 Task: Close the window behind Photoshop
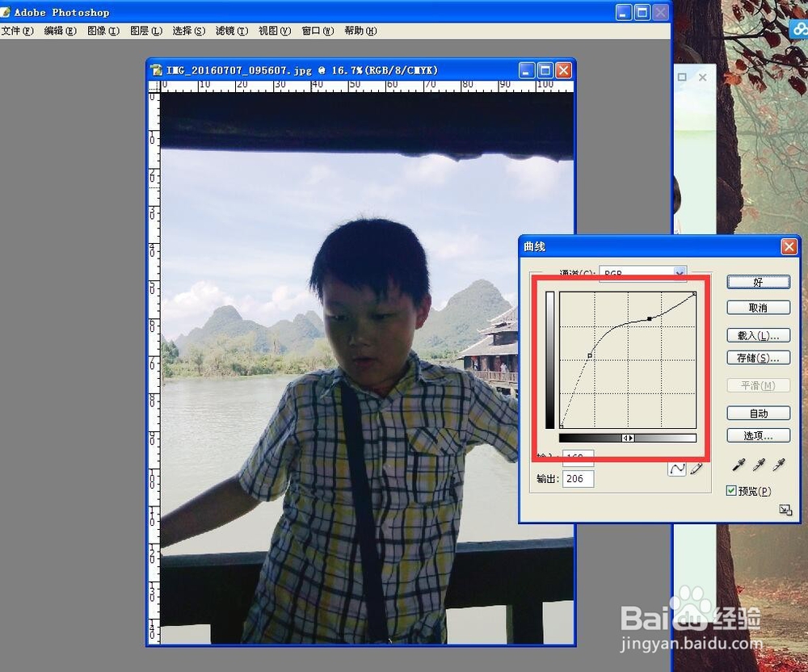(x=702, y=78)
